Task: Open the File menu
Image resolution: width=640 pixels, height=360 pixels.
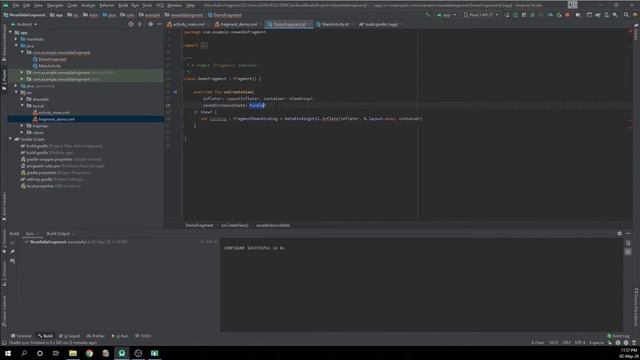Action: (x=16, y=6)
